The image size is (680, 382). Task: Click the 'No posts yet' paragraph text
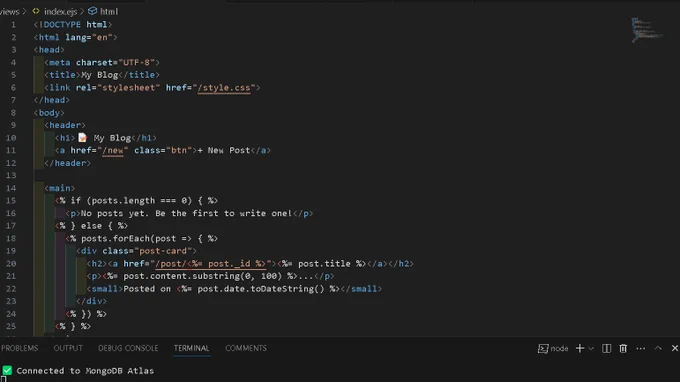click(186, 213)
